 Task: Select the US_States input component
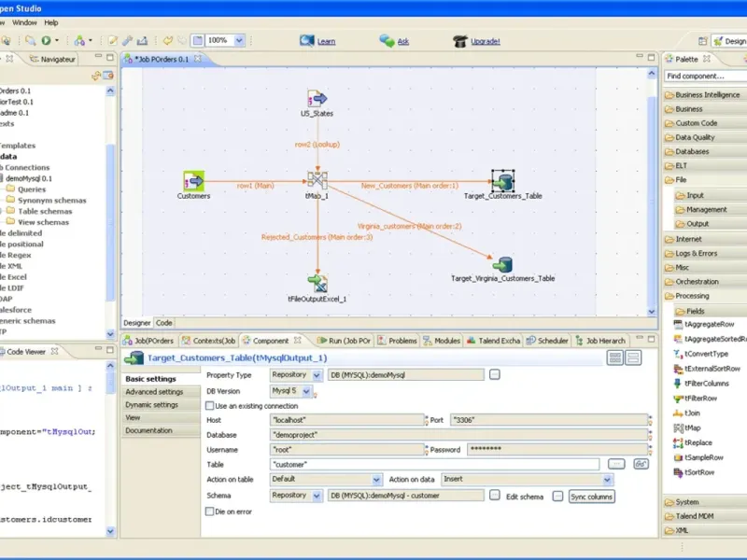pyautogui.click(x=317, y=99)
